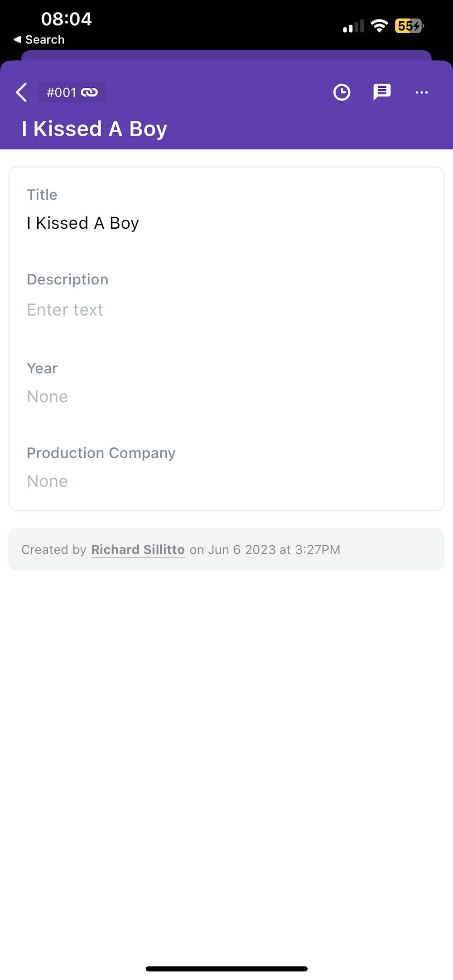The height and width of the screenshot is (980, 453).
Task: Open the three-dots more options menu
Action: tap(421, 92)
